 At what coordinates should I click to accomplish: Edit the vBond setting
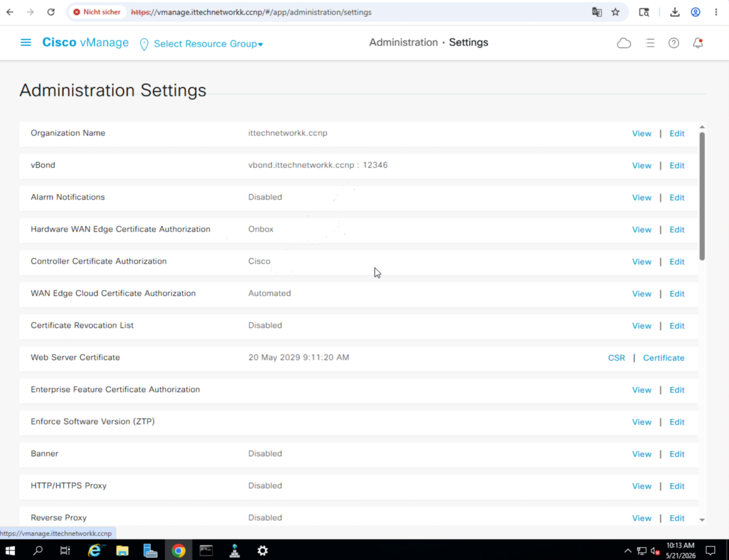click(677, 166)
